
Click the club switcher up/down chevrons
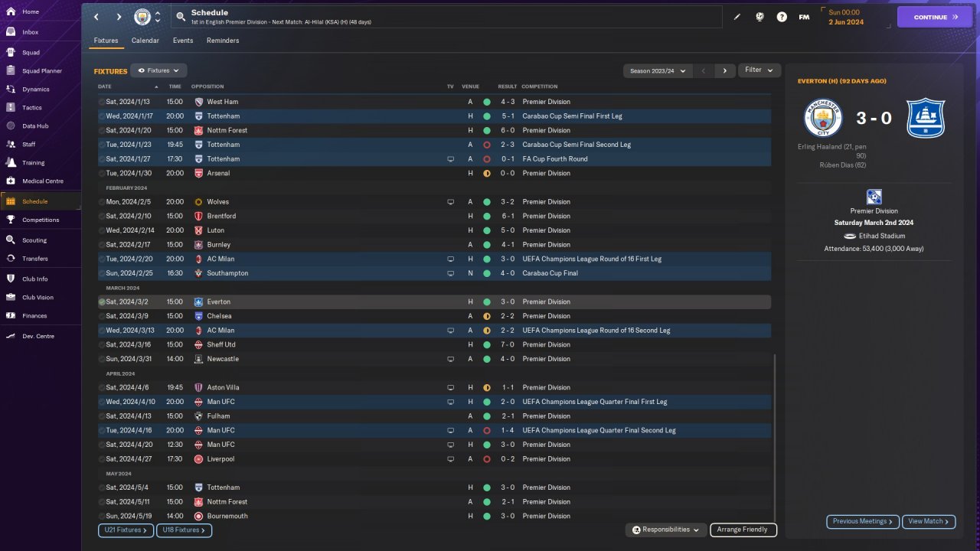pos(158,17)
